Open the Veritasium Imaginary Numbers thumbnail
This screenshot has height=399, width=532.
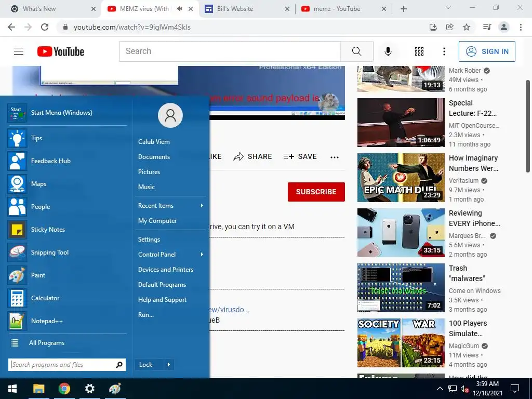(401, 178)
